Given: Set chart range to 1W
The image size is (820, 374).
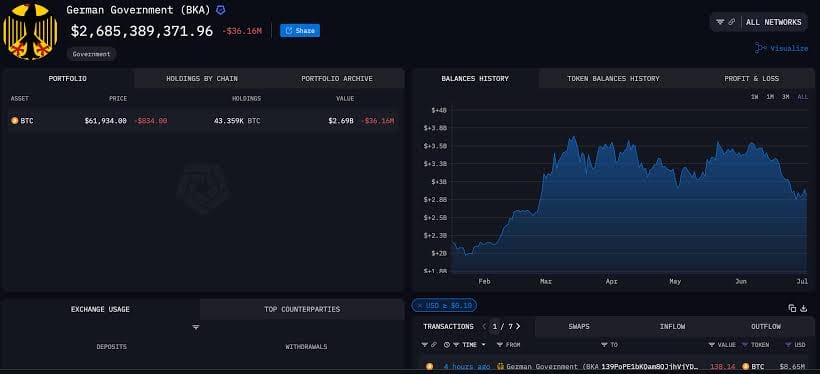Looking at the screenshot, I should (x=754, y=97).
